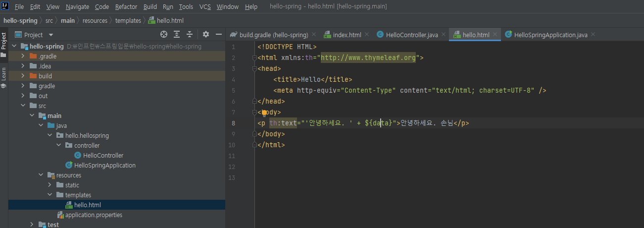The width and height of the screenshot is (644, 228).
Task: Click templates breadcrumb in navigation bar
Action: coord(128,20)
